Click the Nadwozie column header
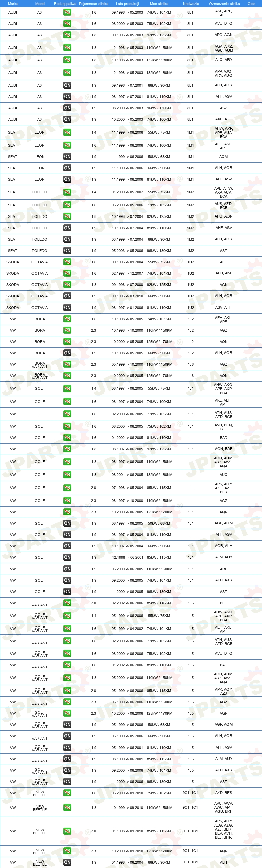 [191, 4]
